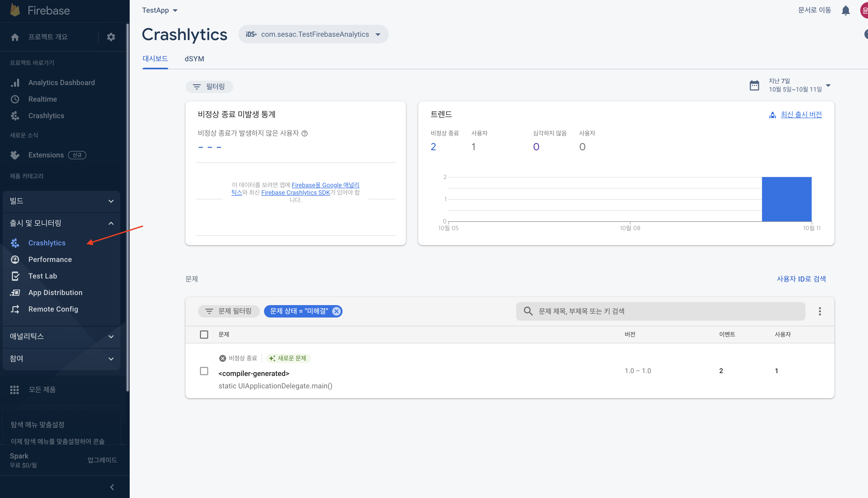Open the TestApp project dropdown
Screen dimensions: 868x498
160,10
